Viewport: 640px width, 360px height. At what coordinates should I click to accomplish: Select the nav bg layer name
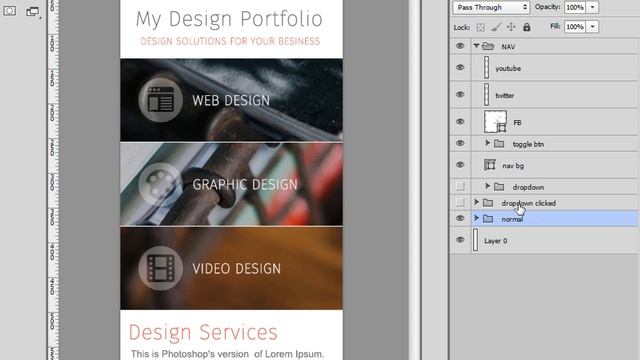(x=513, y=166)
